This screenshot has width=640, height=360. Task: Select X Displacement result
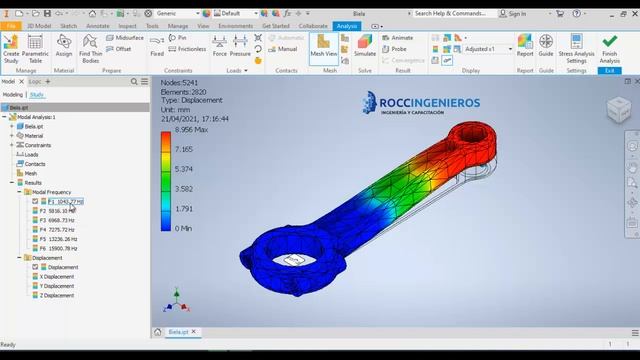(57, 276)
